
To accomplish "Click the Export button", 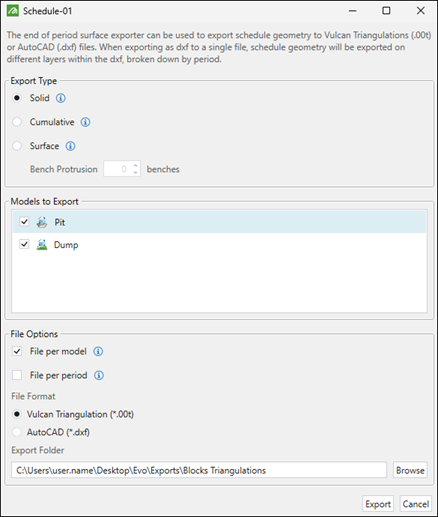I will pyautogui.click(x=378, y=504).
